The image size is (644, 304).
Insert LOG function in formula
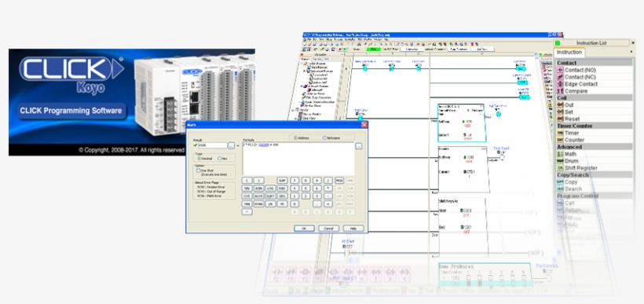click(270, 189)
